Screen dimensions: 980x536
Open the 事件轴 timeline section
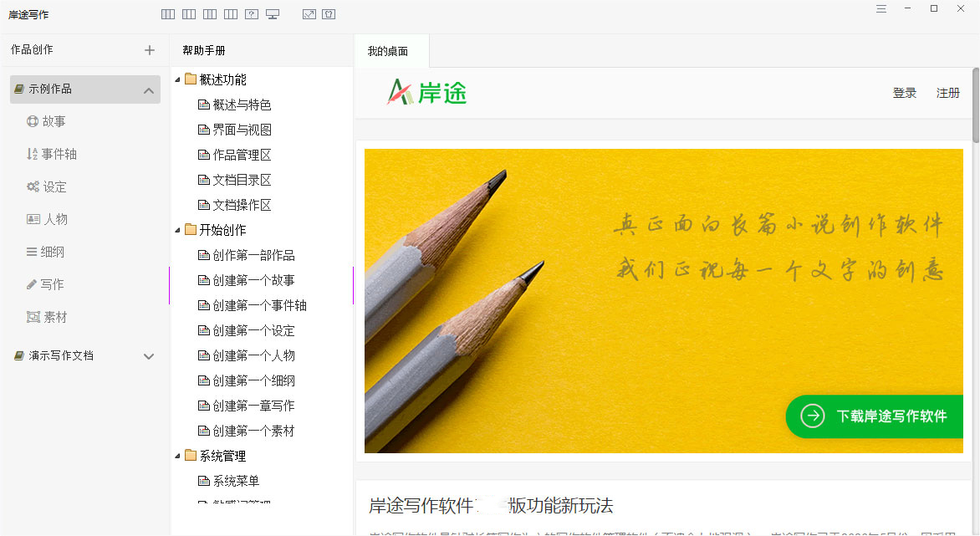(x=59, y=154)
